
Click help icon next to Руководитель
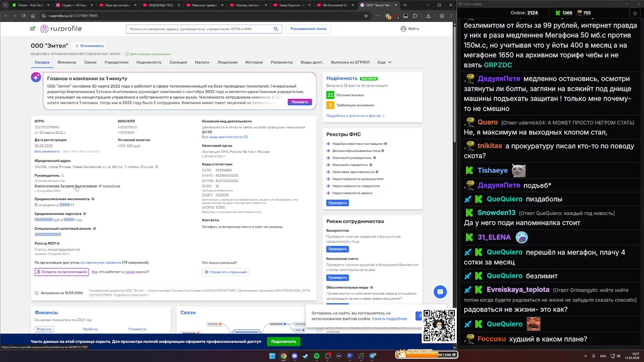(63, 175)
